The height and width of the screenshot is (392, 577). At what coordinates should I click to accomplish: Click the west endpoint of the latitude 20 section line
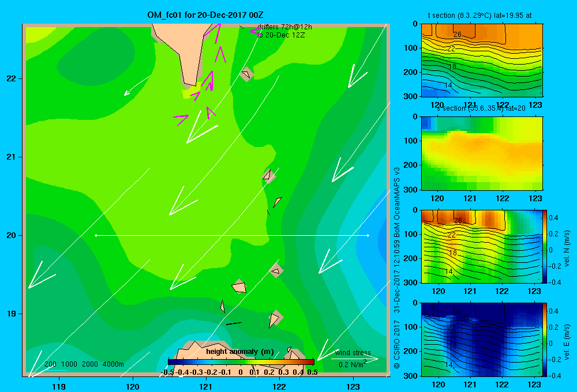pos(96,235)
